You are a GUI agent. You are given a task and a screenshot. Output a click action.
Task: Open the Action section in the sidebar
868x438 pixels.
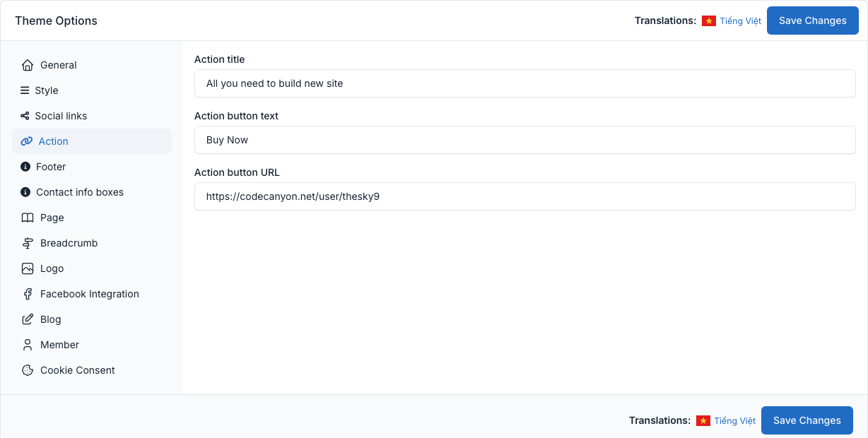[x=92, y=141]
